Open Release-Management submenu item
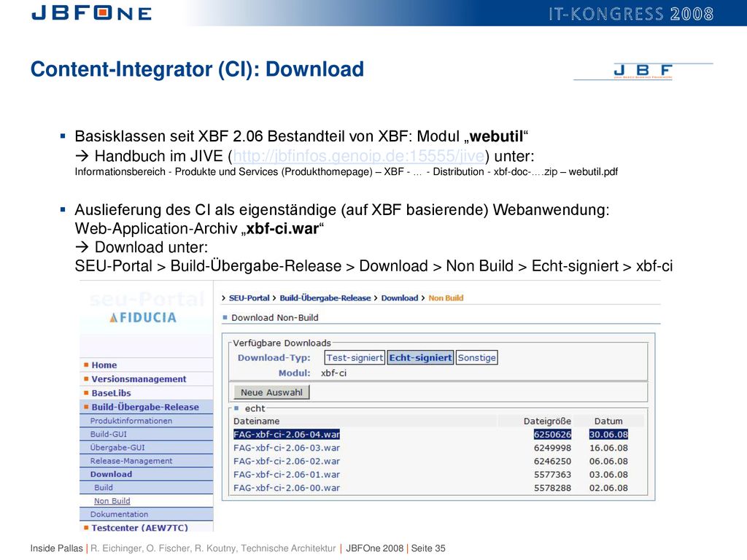Viewport: 747px width, 560px height. (131, 461)
